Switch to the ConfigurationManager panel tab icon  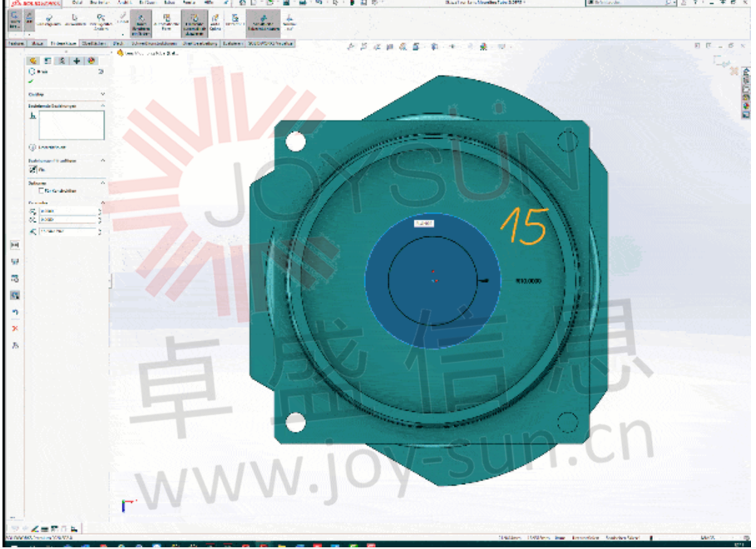pyautogui.click(x=62, y=61)
